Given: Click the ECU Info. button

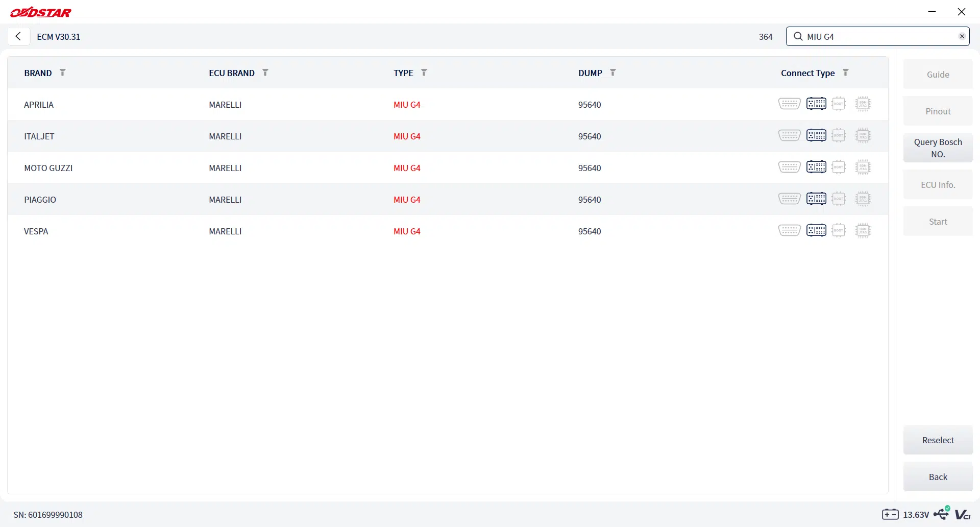Looking at the screenshot, I should click(938, 185).
